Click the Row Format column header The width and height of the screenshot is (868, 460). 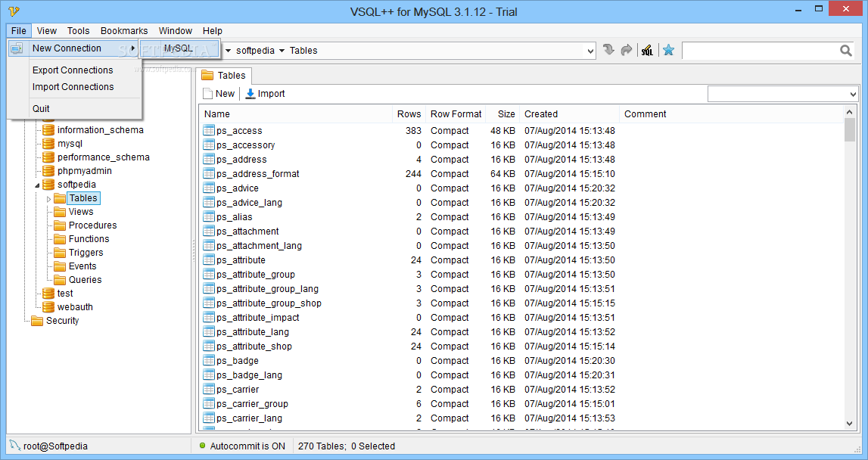coord(456,114)
